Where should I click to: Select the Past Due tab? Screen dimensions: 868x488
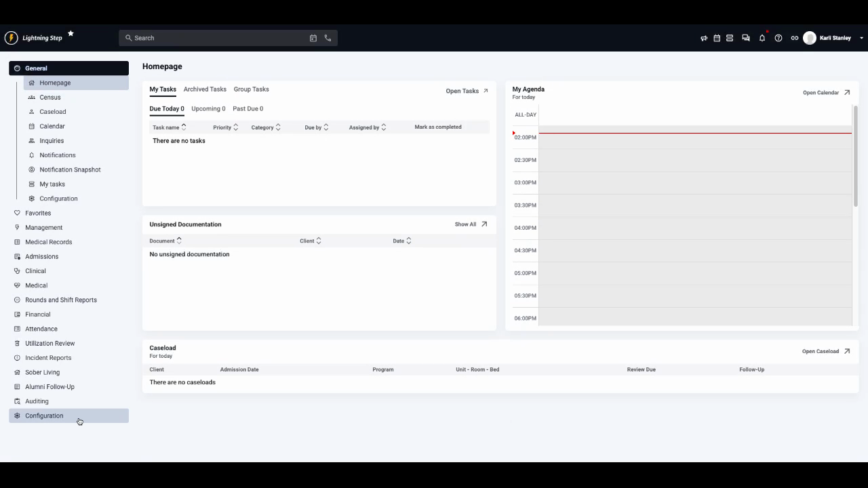248,108
